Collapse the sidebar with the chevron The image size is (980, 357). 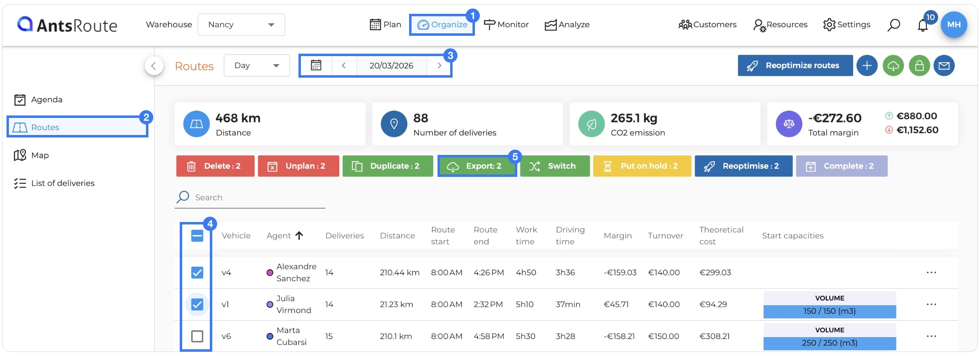pos(154,66)
